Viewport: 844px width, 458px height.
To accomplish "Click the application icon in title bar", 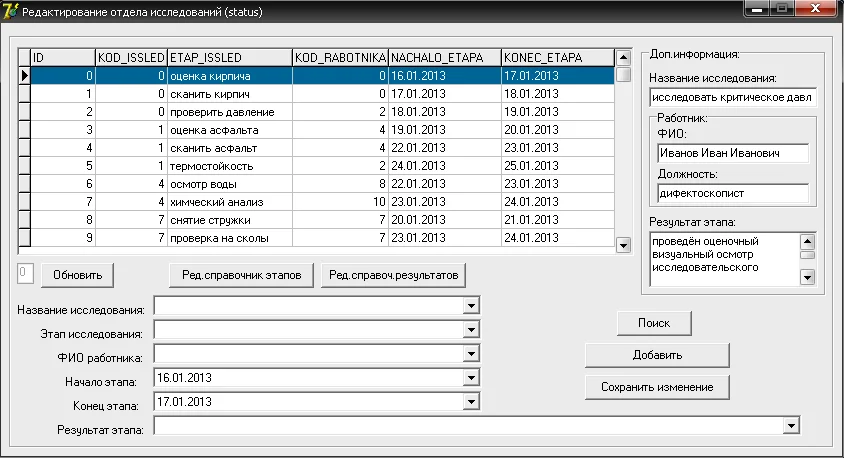I will (10, 11).
